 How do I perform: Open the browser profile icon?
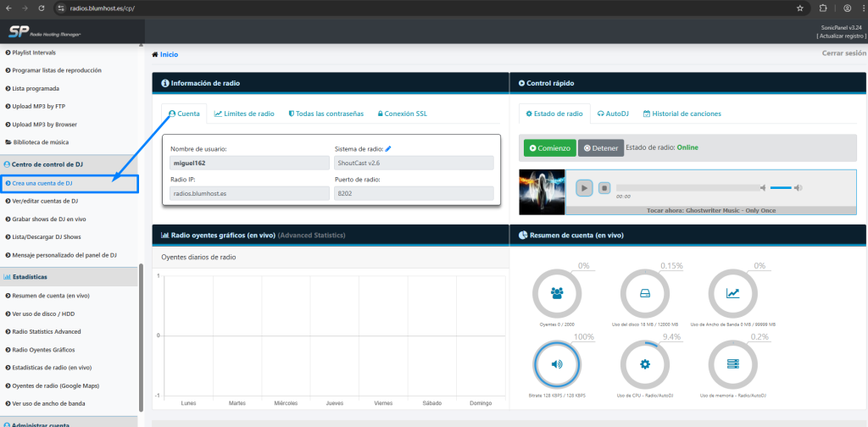pyautogui.click(x=847, y=8)
